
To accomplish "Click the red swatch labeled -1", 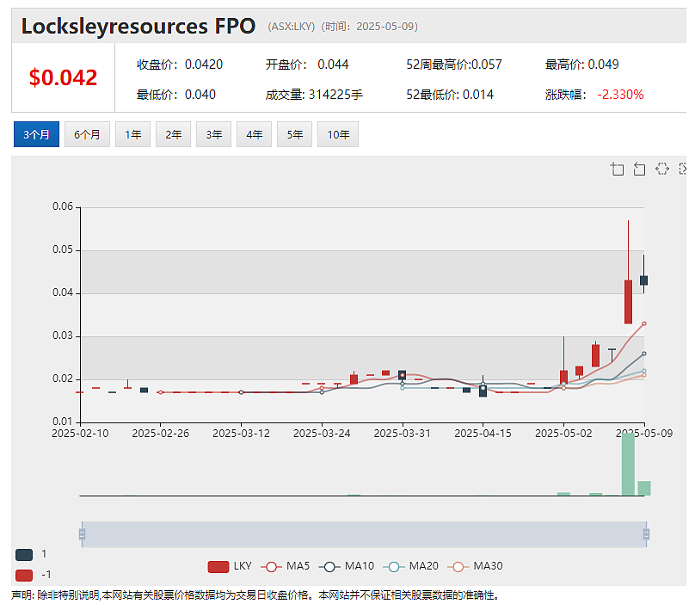I will (24, 576).
